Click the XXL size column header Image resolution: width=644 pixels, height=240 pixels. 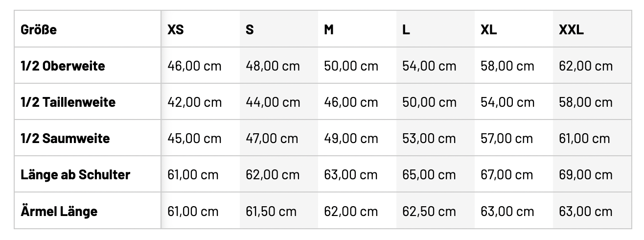tap(571, 29)
